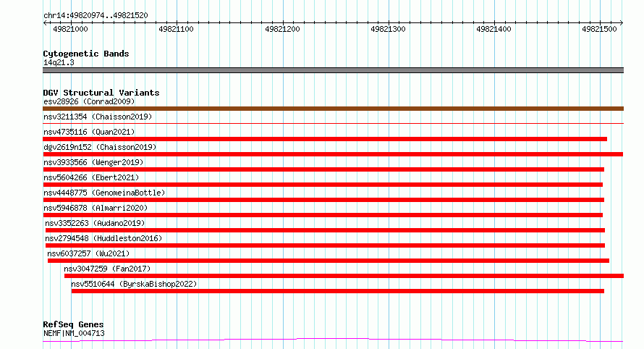Click ruler position 49821200
The width and height of the screenshot is (644, 349).
(x=282, y=29)
